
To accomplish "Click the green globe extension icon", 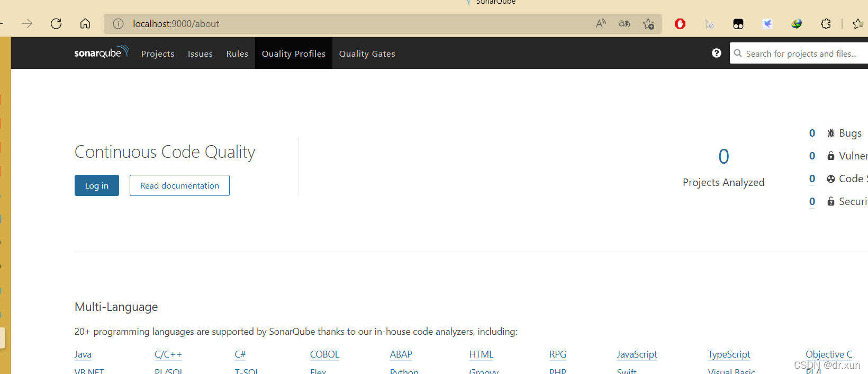I will tap(797, 23).
